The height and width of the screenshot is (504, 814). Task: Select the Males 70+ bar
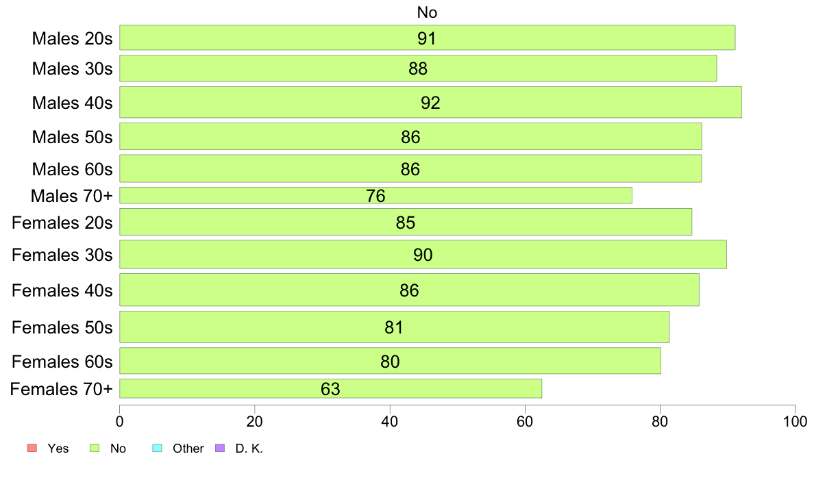(376, 195)
